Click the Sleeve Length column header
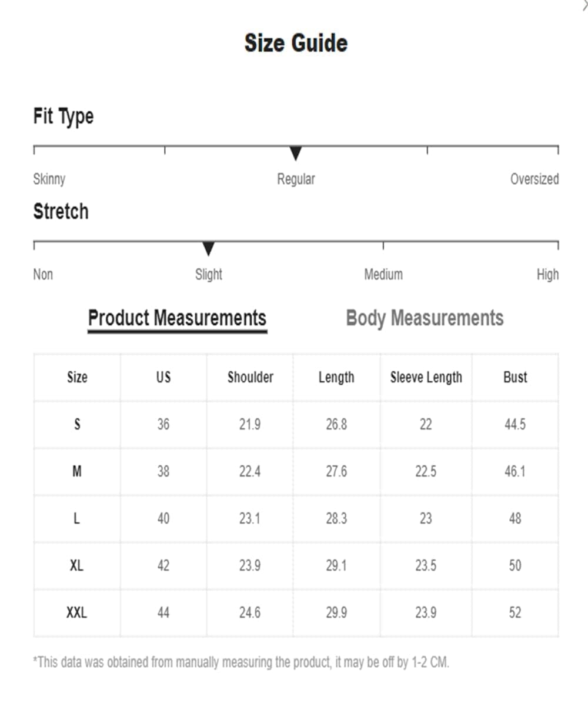Viewport: 588px width, 706px height. (426, 377)
